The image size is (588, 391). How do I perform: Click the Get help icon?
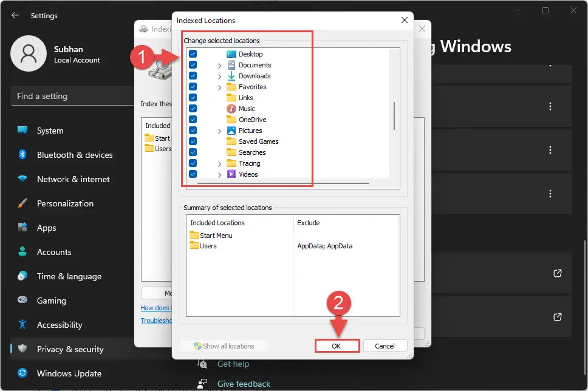click(x=202, y=364)
